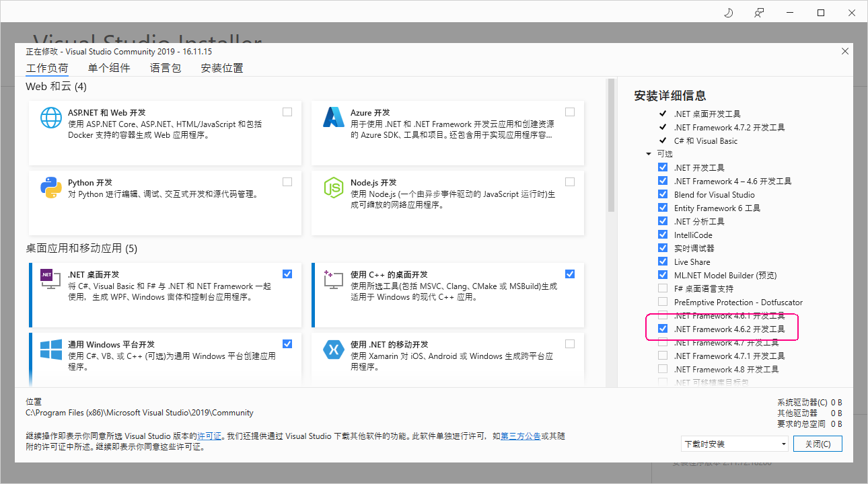
Task: Switch to the 单个组件 tab
Action: point(109,68)
